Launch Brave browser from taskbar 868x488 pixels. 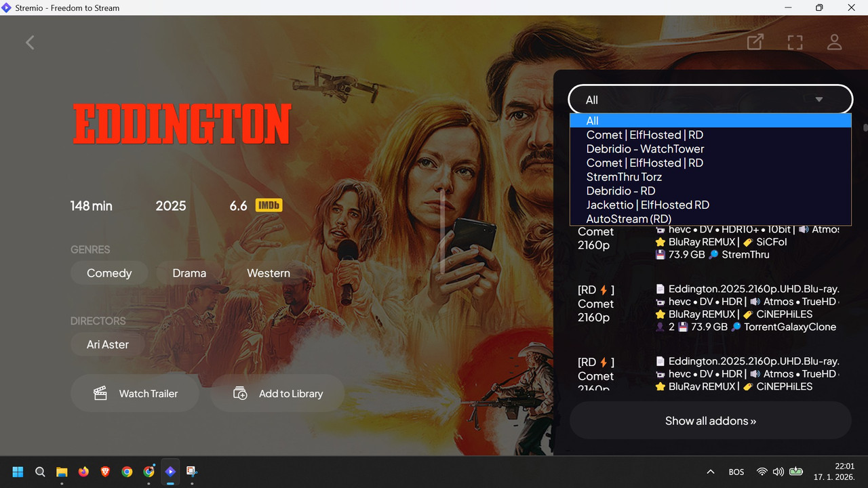point(105,472)
